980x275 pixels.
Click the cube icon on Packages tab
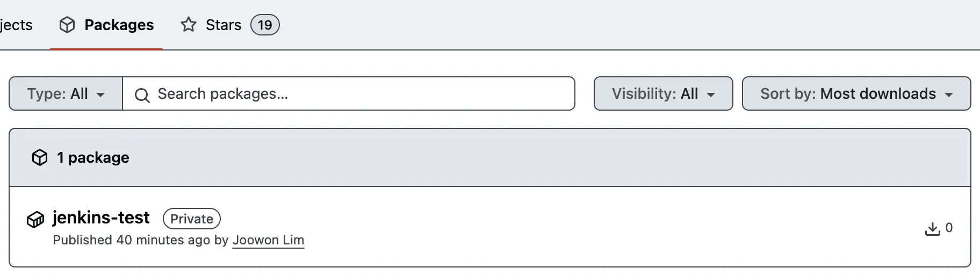click(x=67, y=25)
